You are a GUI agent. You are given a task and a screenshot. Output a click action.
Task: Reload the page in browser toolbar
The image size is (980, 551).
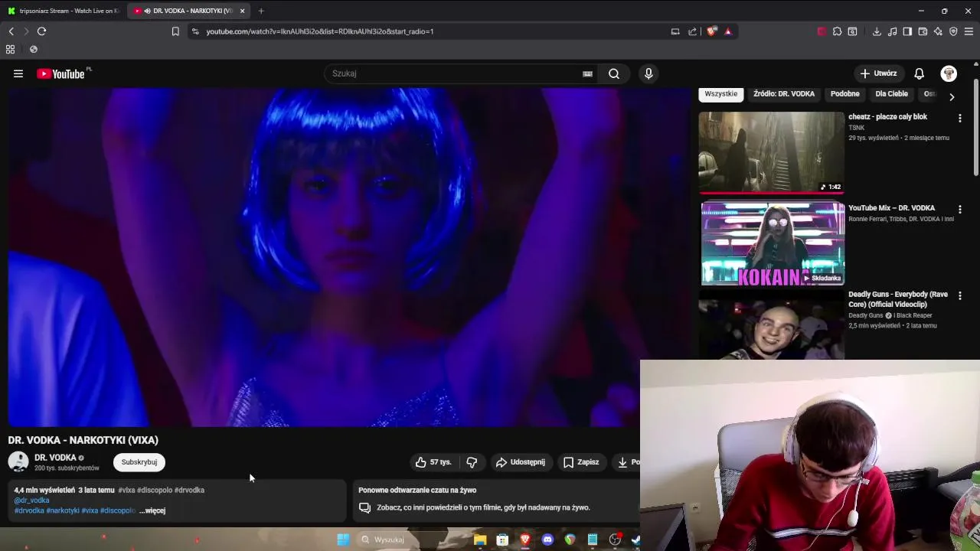coord(41,31)
